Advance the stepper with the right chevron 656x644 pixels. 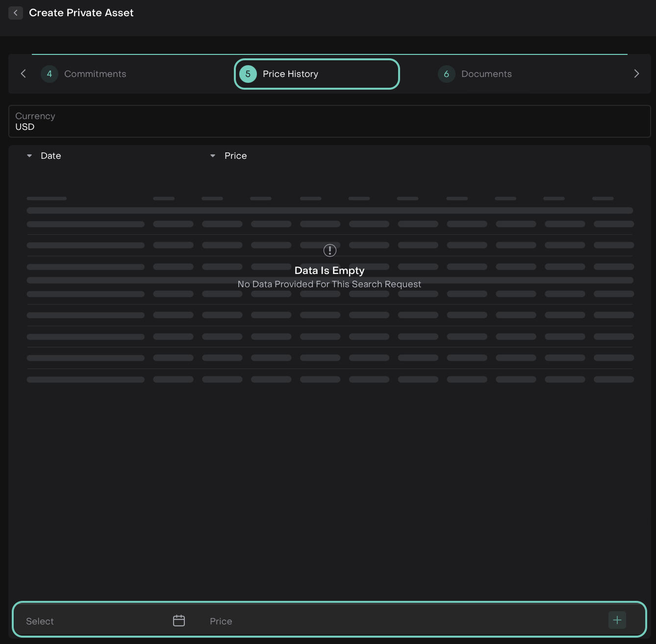[x=636, y=74]
